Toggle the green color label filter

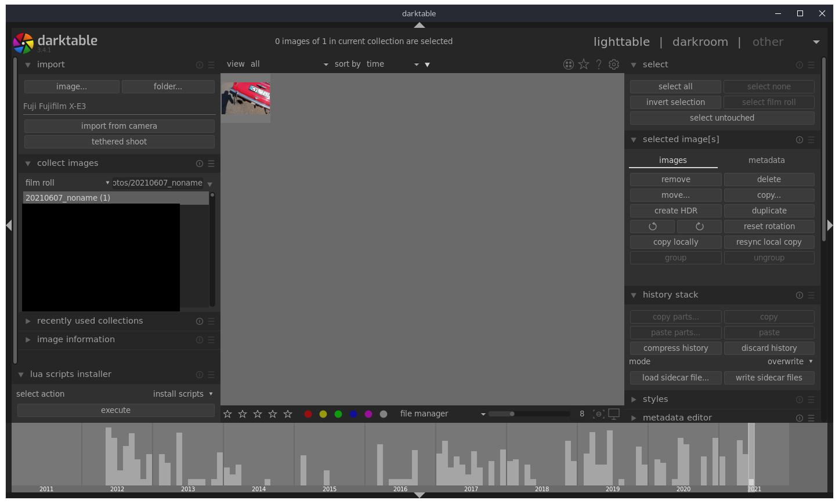pyautogui.click(x=338, y=414)
